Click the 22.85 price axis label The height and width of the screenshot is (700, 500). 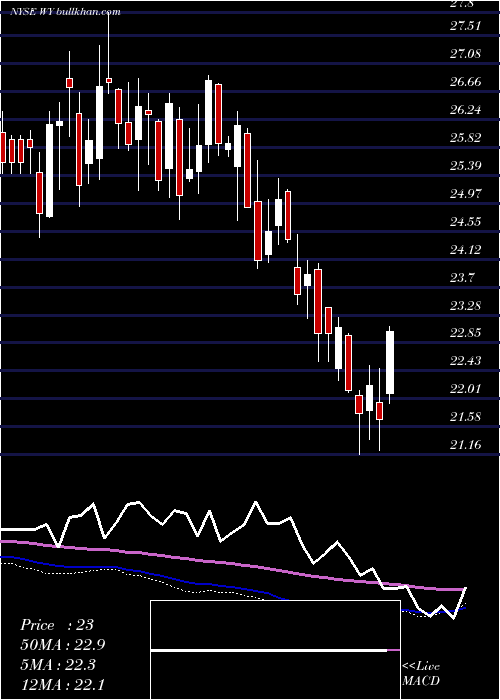[x=466, y=333]
